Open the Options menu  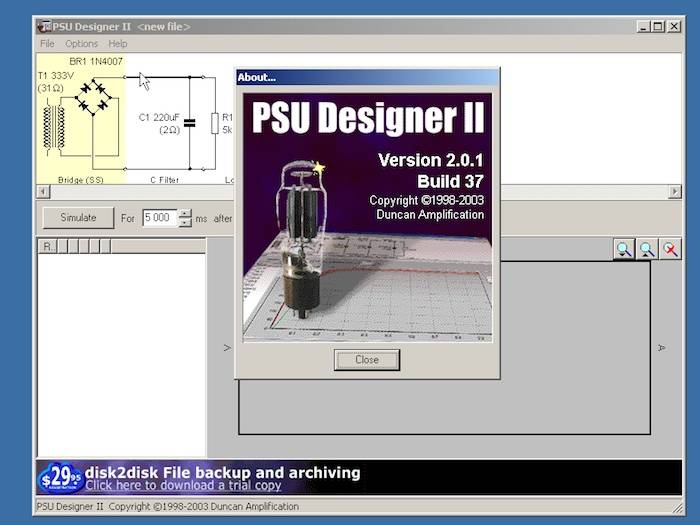pyautogui.click(x=81, y=44)
